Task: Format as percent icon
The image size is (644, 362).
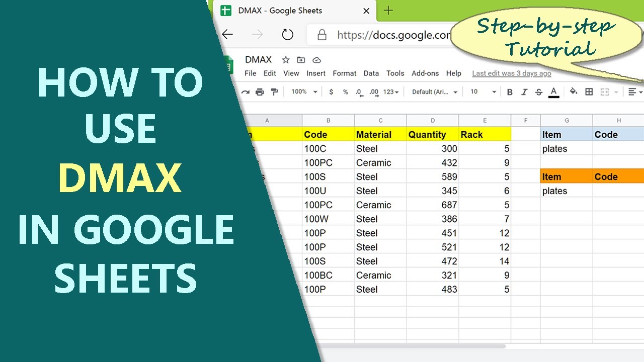Action: pyautogui.click(x=346, y=92)
